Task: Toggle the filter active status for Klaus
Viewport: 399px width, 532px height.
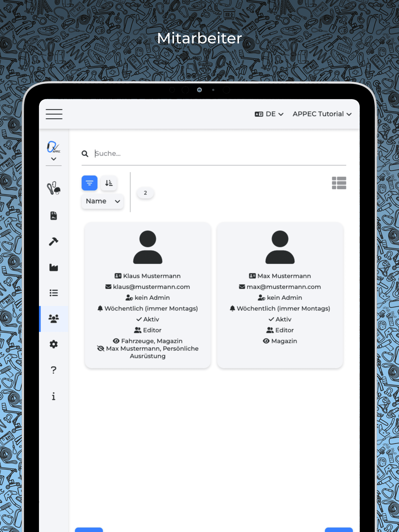Action: [147, 319]
